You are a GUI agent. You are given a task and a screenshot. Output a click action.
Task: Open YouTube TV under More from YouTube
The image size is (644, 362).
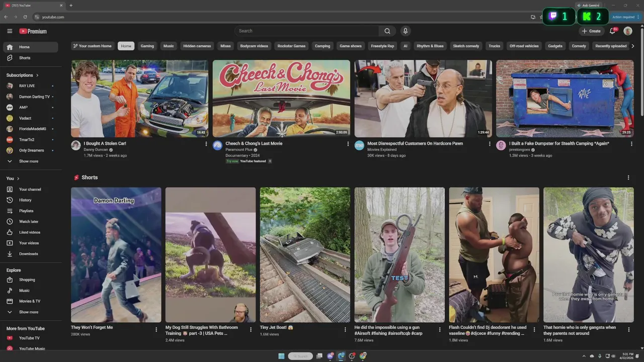[31, 338]
